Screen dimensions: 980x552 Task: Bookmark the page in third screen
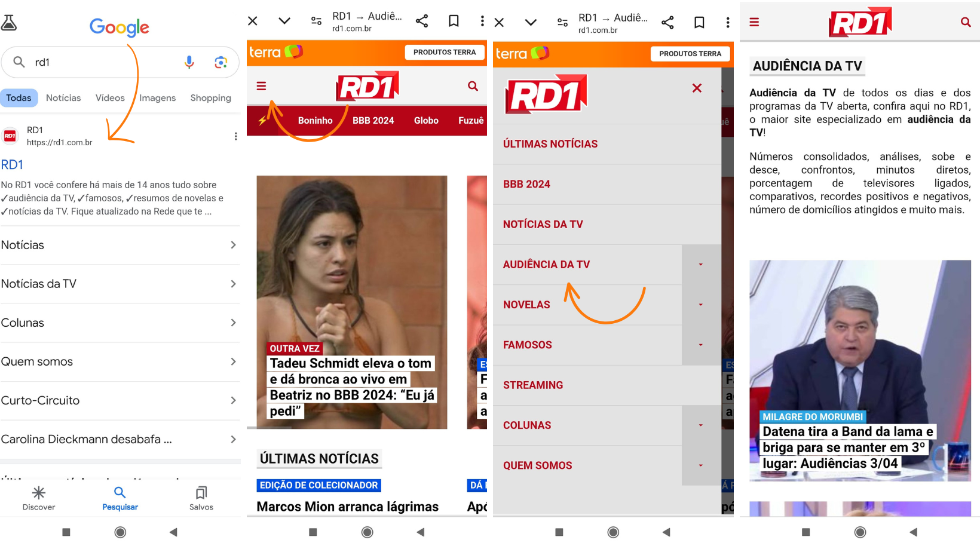tap(699, 22)
